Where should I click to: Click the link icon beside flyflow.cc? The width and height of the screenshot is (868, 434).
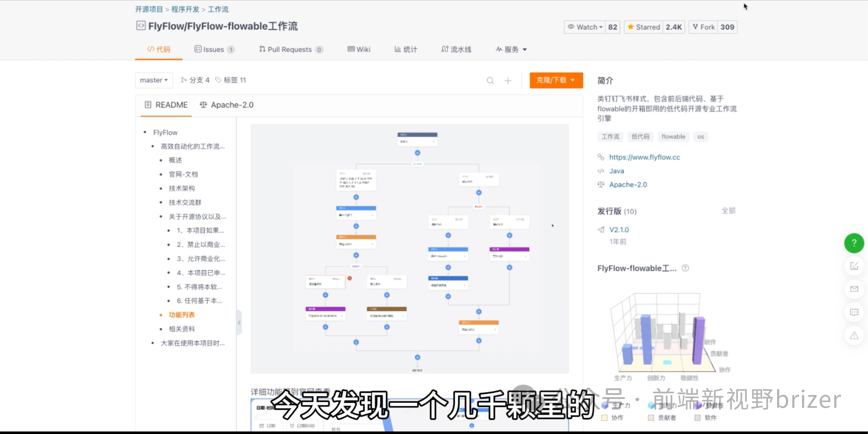click(x=601, y=157)
